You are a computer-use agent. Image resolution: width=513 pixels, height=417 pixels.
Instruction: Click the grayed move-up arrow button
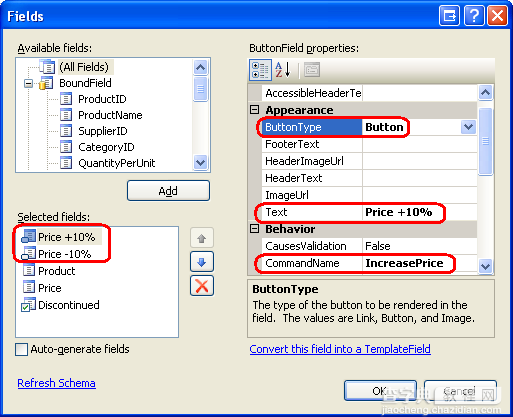tap(202, 238)
